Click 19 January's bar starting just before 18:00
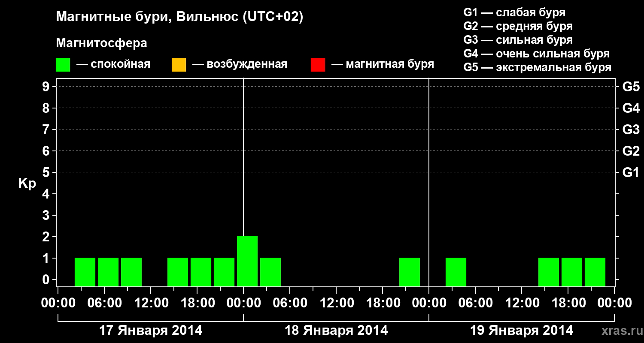 (572, 272)
